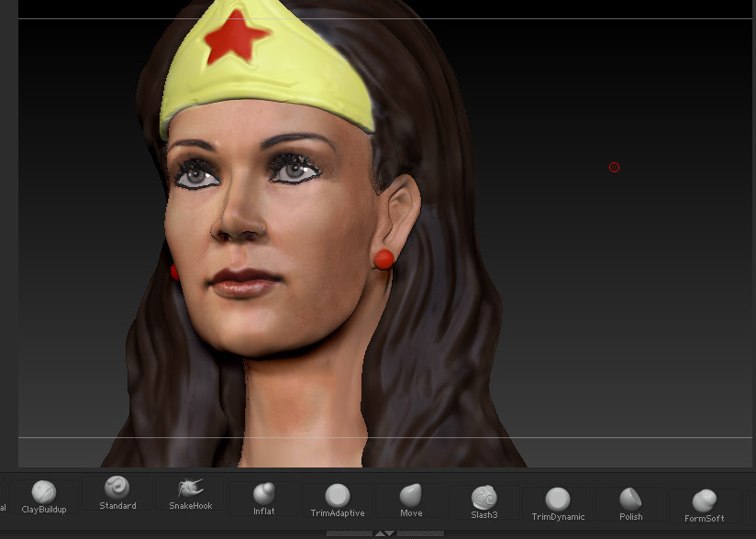Click the red earring below the visible ear

pyautogui.click(x=384, y=258)
